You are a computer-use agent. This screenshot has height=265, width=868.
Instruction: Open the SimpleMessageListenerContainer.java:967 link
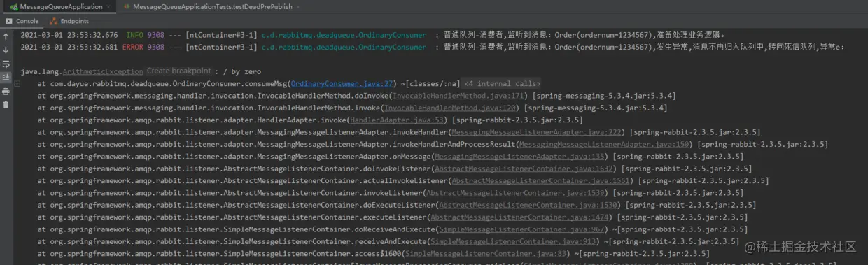coord(522,229)
